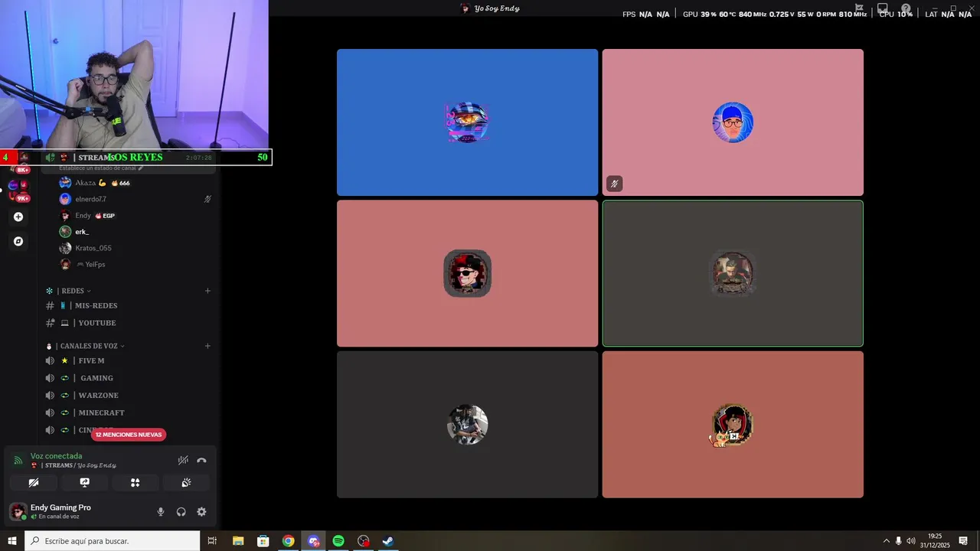Open Spotify from taskbar
This screenshot has width=980, height=551.
click(x=338, y=541)
